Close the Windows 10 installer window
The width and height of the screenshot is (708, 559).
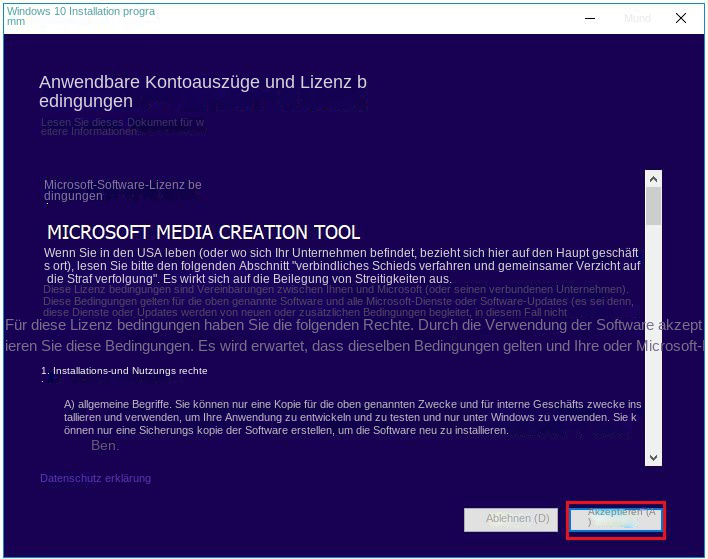(680, 19)
